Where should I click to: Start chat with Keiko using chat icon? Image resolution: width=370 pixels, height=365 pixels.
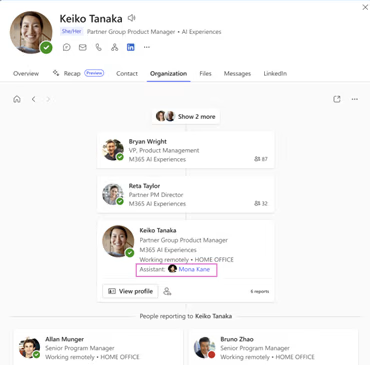(67, 47)
